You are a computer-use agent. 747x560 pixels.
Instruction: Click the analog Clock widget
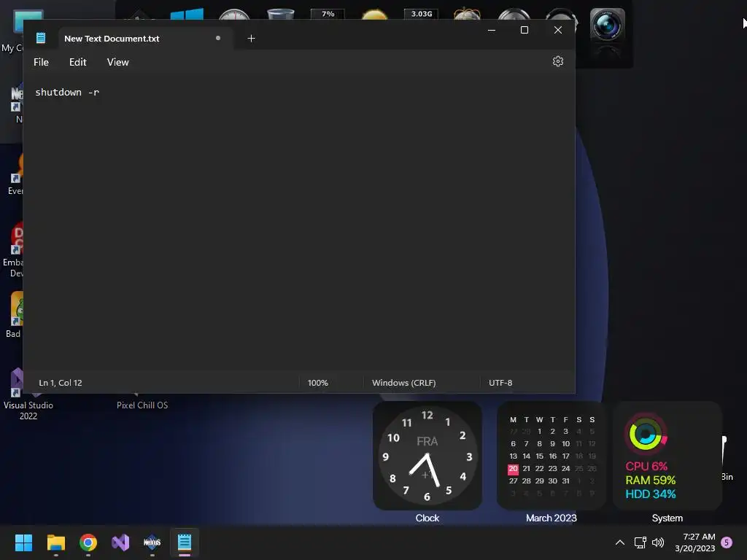427,456
